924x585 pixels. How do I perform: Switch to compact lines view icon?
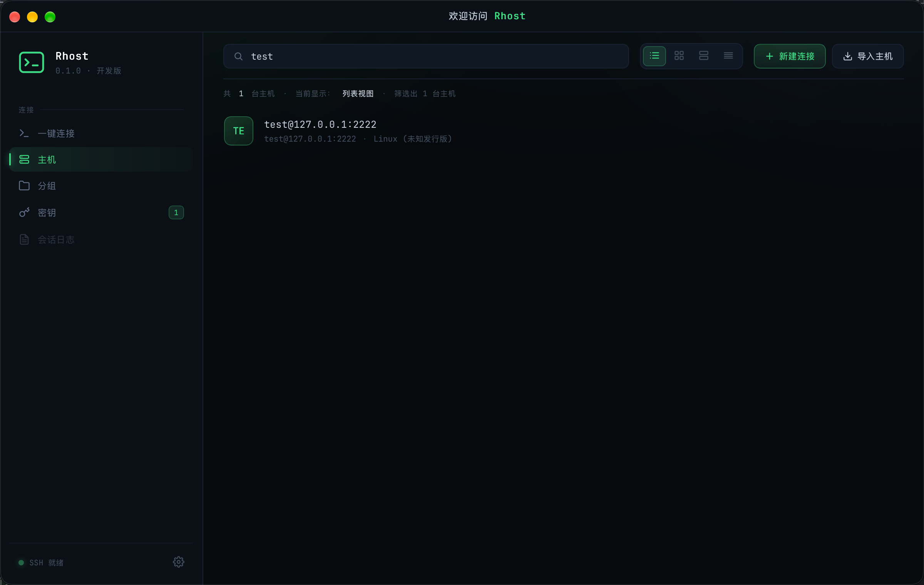[728, 56]
